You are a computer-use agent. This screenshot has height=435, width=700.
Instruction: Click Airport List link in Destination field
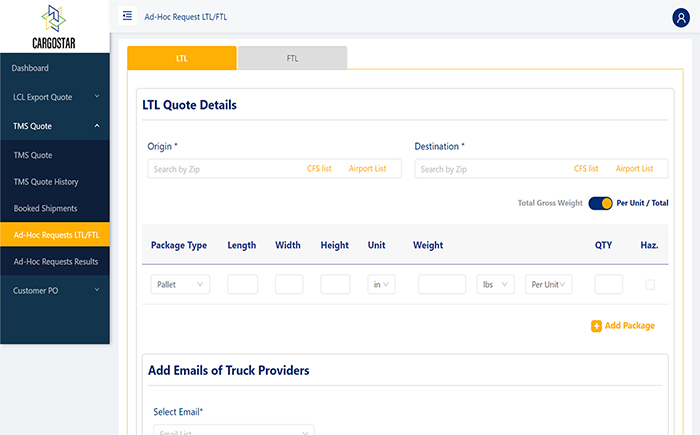point(634,168)
